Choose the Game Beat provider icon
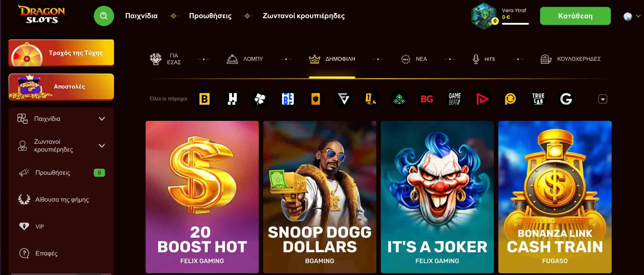Image resolution: width=644 pixels, height=275 pixels. tap(455, 99)
